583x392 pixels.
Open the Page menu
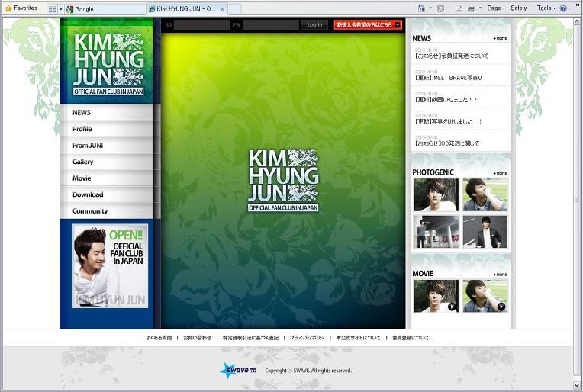(x=496, y=8)
